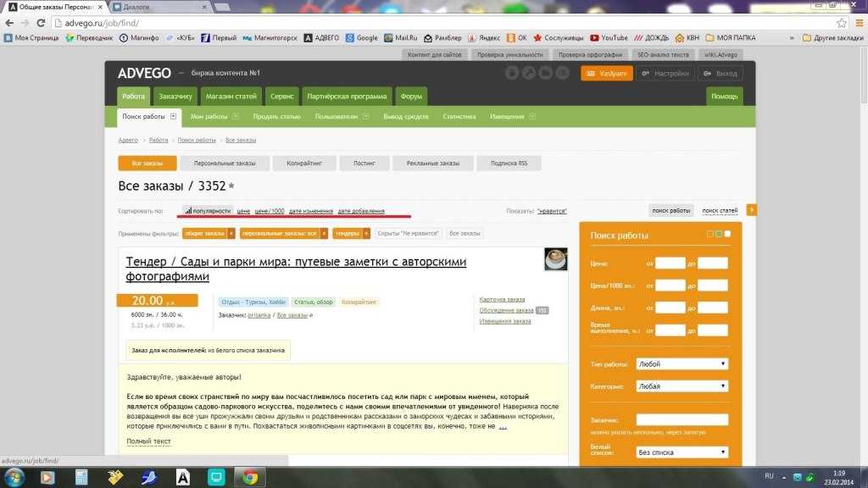Open the Тип работы dropdown
This screenshot has width=868, height=488.
pos(682,364)
